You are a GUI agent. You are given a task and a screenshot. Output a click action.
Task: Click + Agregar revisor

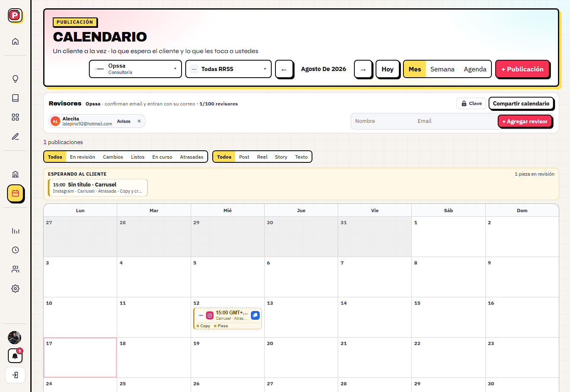[x=525, y=121]
